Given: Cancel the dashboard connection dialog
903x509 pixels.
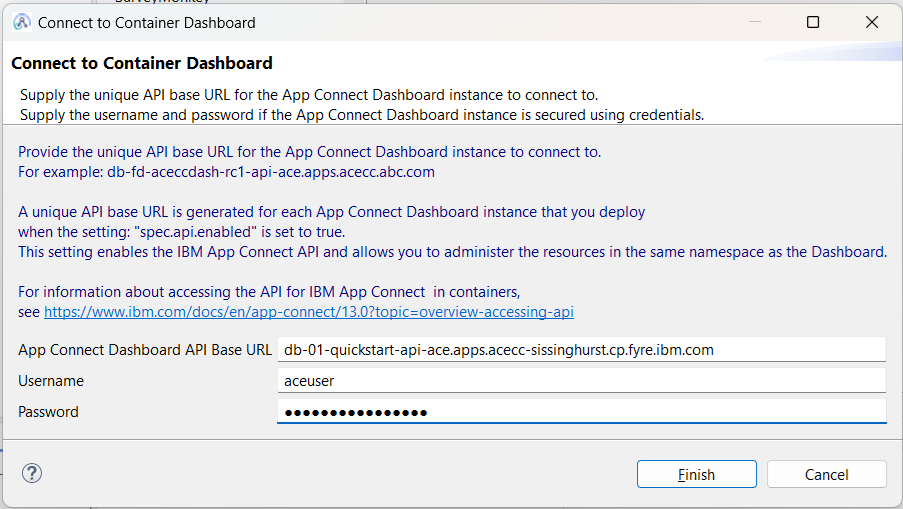Looking at the screenshot, I should coord(826,474).
